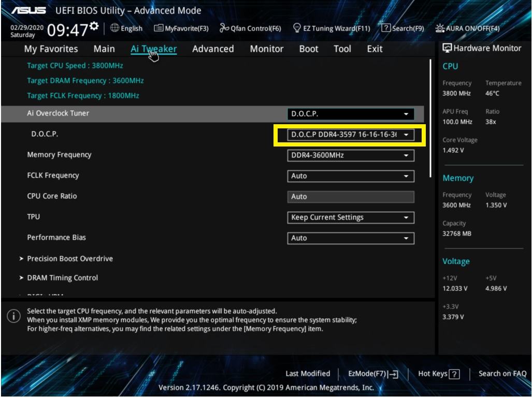Viewport: 532px width, 397px height.
Task: Switch to the Boot tab
Action: 309,49
